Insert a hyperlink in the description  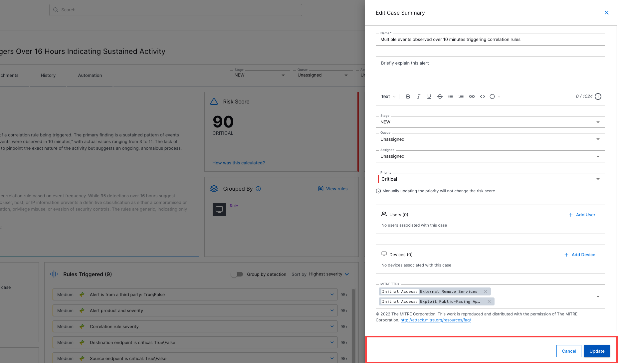click(472, 96)
